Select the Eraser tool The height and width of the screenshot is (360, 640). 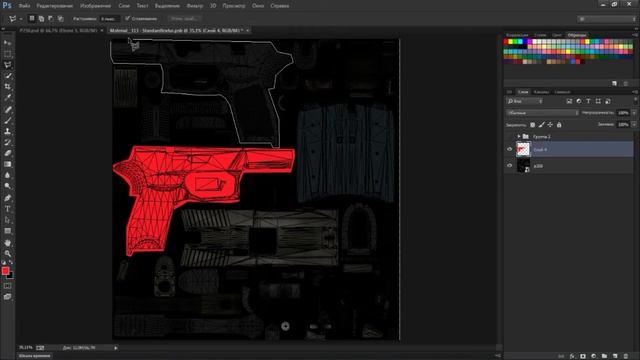pyautogui.click(x=7, y=153)
